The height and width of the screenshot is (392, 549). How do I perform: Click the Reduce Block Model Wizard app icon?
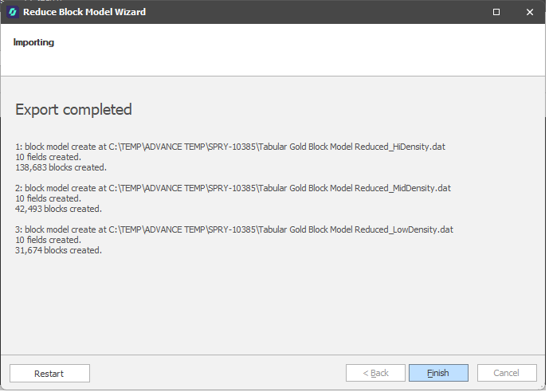coord(13,12)
